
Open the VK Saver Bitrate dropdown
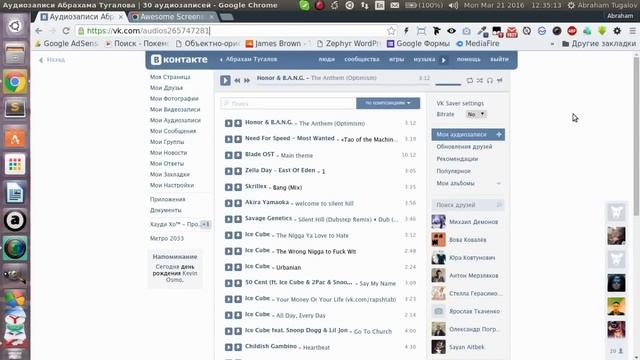476,114
